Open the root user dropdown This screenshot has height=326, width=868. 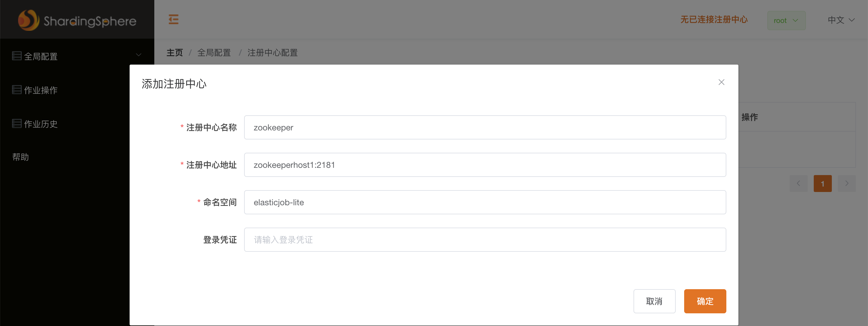click(786, 20)
